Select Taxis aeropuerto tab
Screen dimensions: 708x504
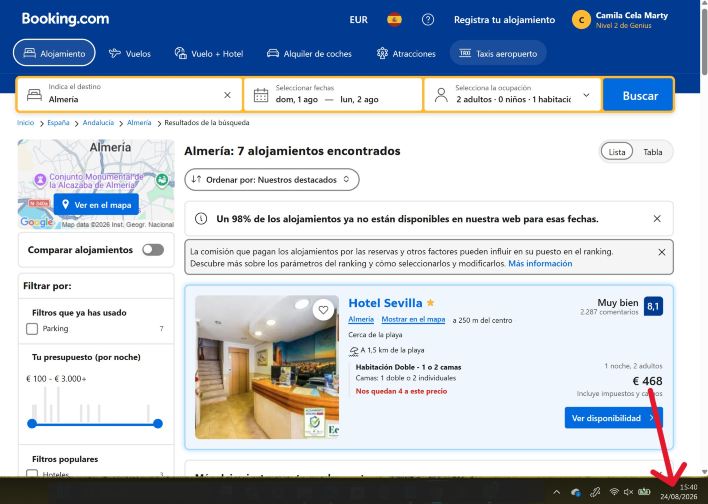(x=498, y=53)
